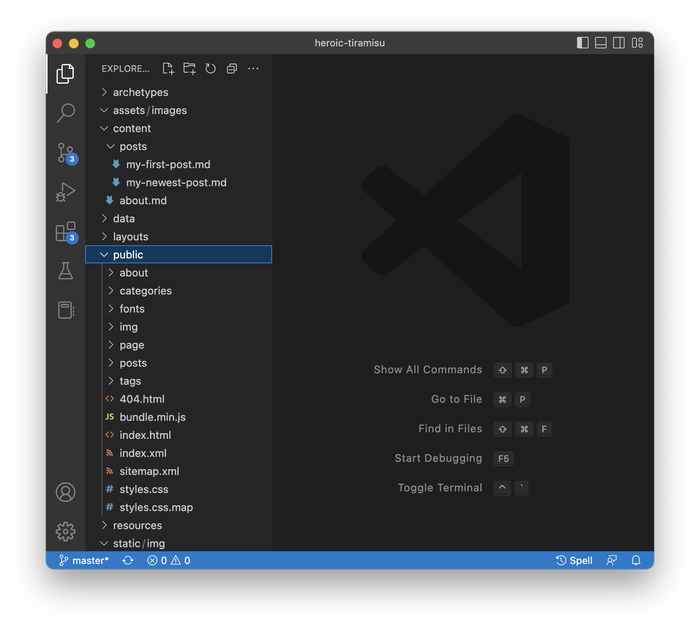Open 404.html file
700x630 pixels.
click(x=179, y=399)
